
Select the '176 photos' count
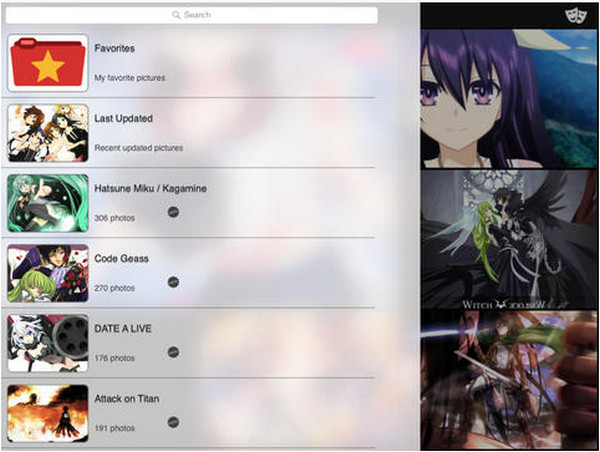114,358
